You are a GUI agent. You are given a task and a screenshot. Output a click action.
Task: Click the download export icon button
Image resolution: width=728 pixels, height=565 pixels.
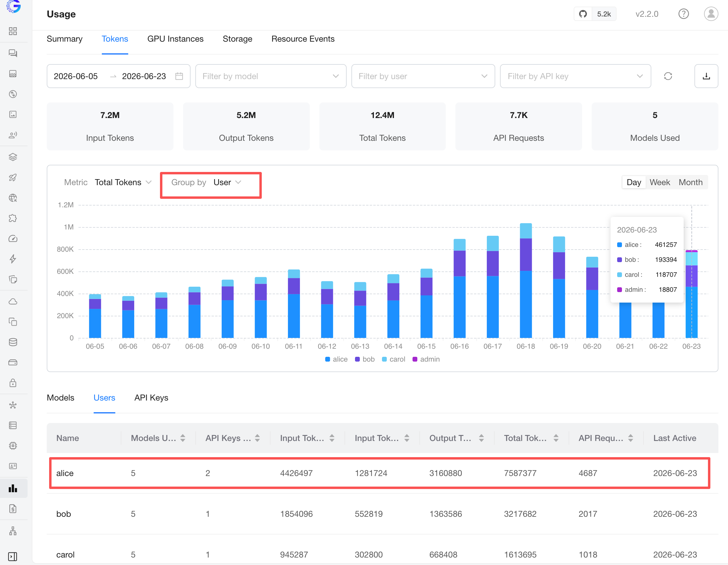(x=706, y=76)
